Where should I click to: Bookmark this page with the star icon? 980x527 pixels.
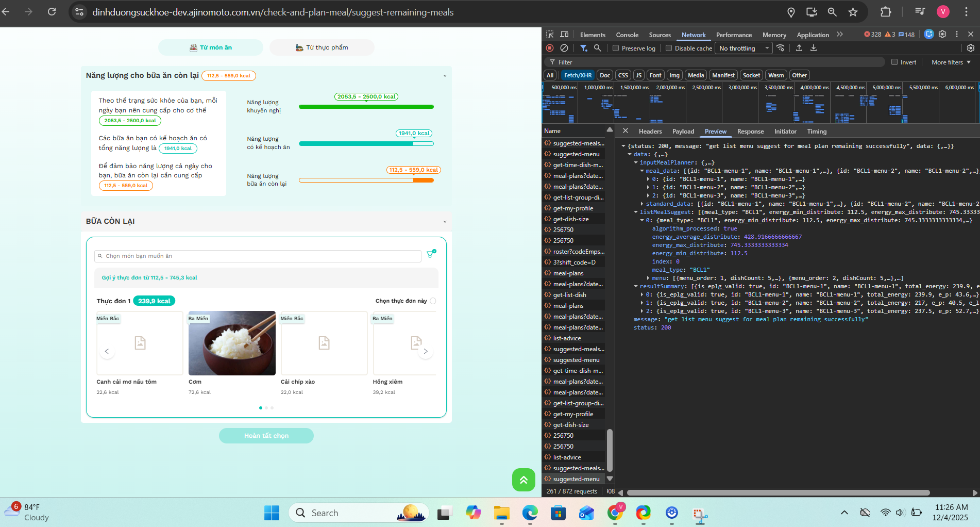853,12
